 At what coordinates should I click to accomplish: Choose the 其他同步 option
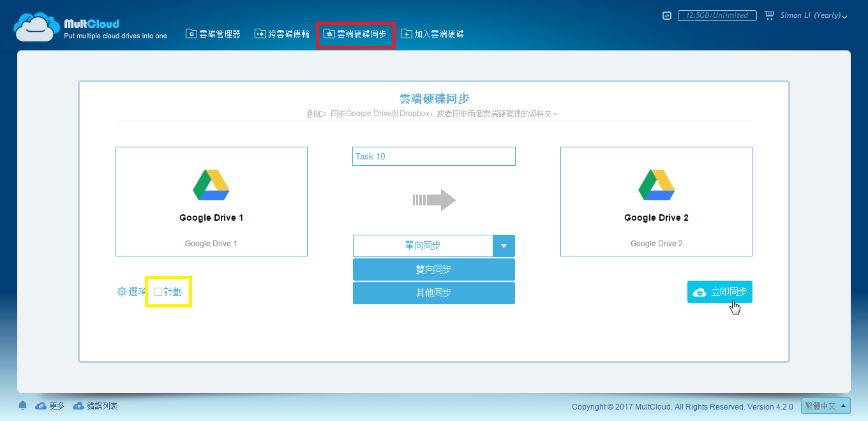coord(434,293)
